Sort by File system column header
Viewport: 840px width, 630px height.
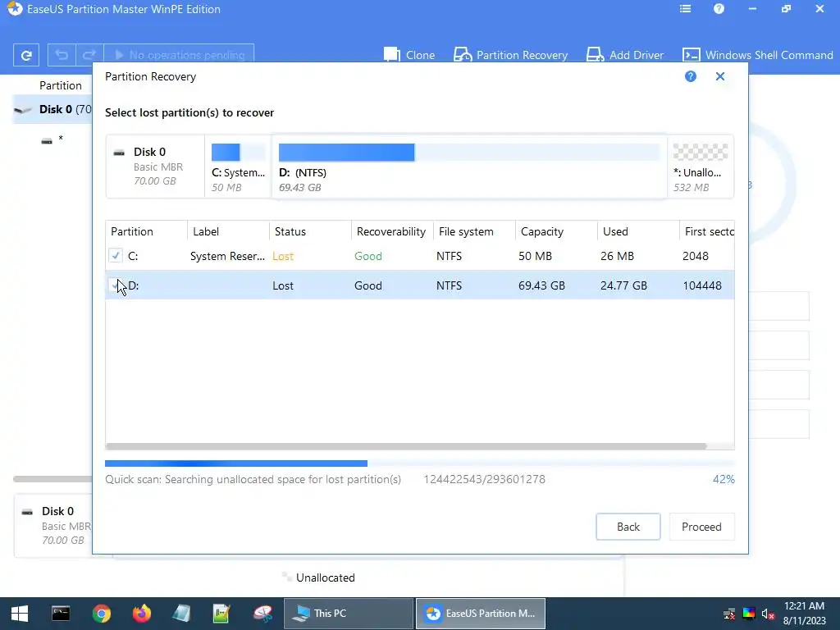(474, 231)
